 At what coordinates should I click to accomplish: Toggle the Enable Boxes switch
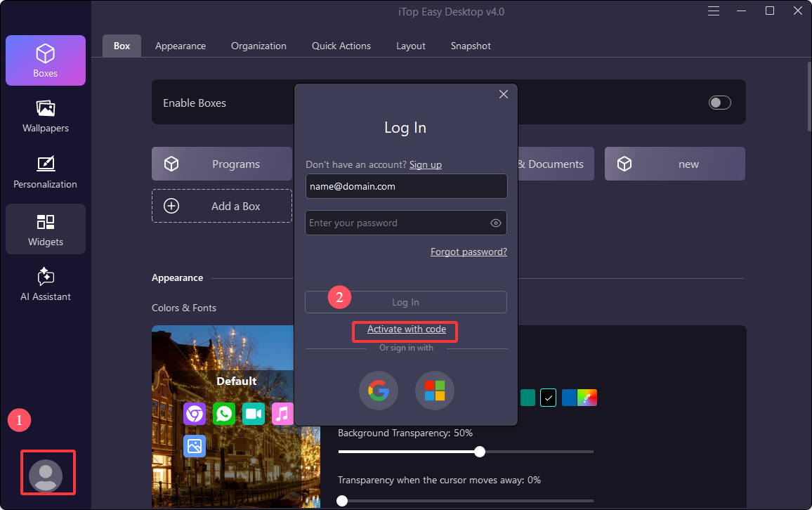(719, 103)
